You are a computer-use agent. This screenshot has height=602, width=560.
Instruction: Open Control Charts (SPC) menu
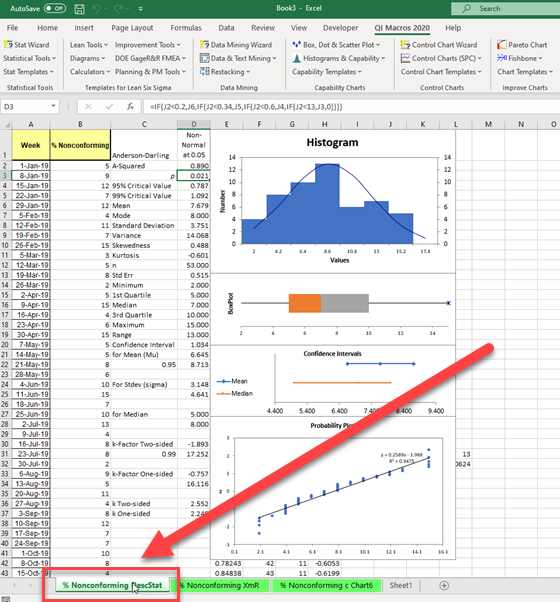441,58
